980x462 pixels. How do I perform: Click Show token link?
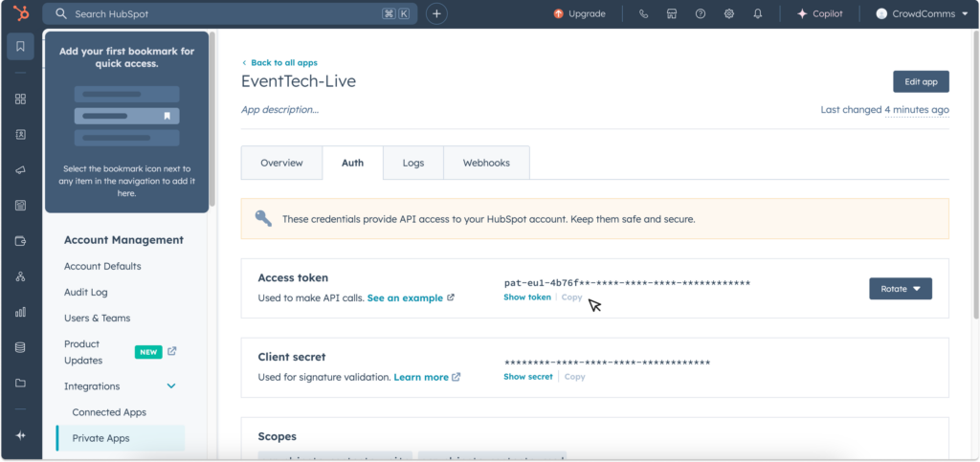tap(527, 297)
